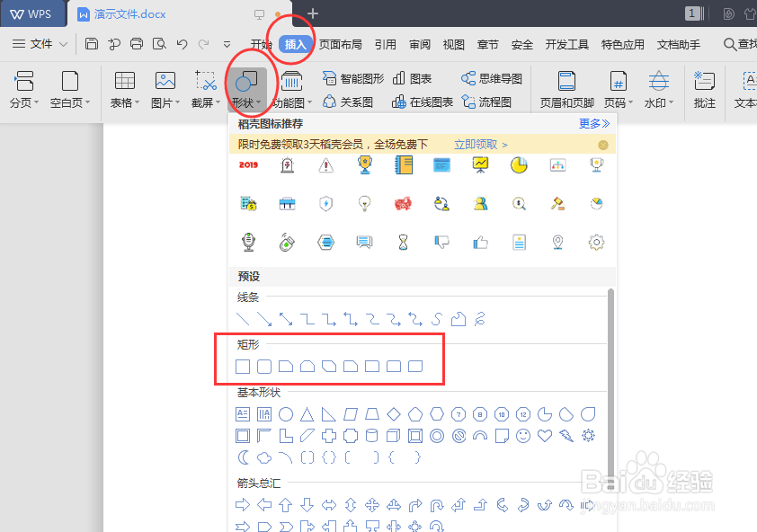The width and height of the screenshot is (757, 532).
Task: Switch to the 开发工具 tab
Action: (x=566, y=44)
